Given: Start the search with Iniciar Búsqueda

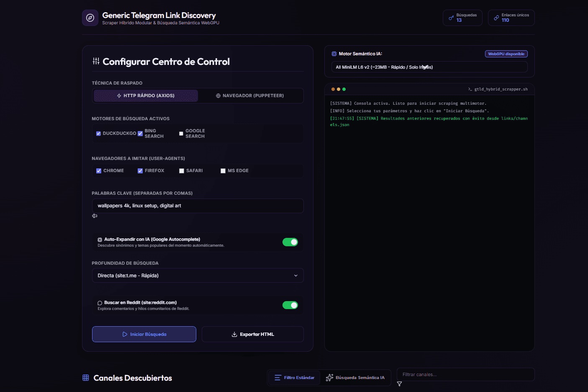Looking at the screenshot, I should [x=144, y=334].
